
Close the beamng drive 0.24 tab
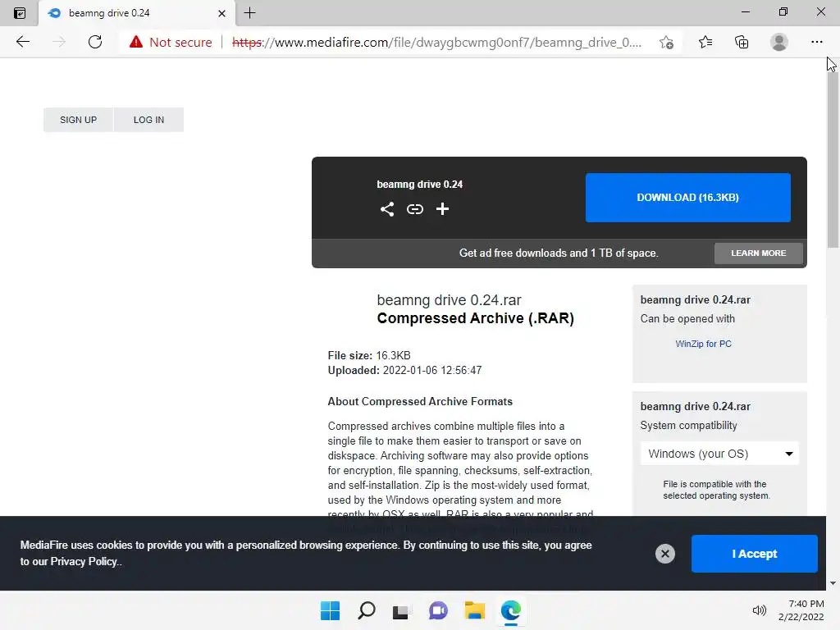(x=221, y=13)
